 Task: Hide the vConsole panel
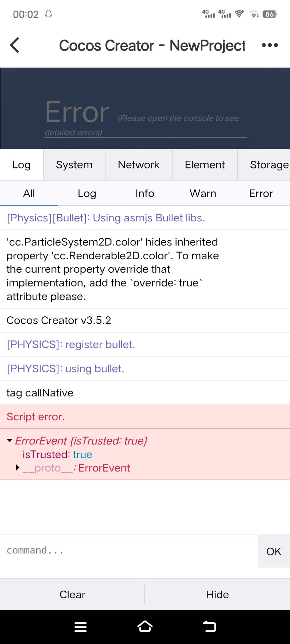coord(217,594)
